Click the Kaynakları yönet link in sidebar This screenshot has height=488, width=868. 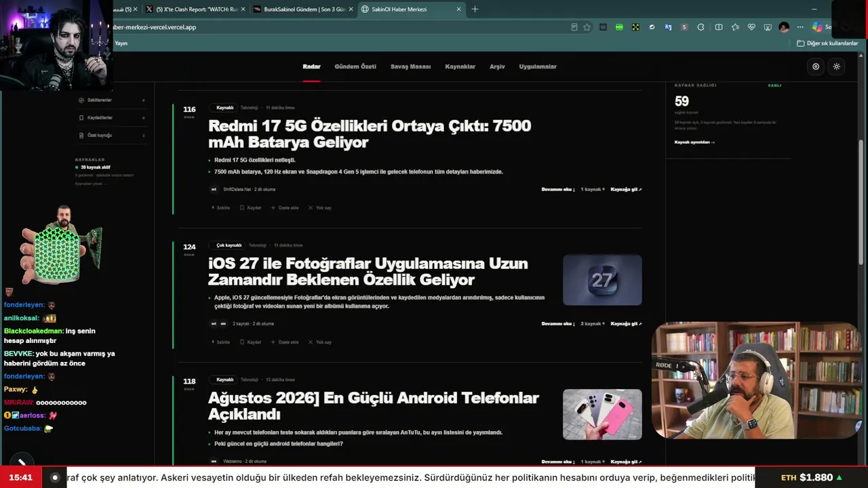click(x=90, y=184)
